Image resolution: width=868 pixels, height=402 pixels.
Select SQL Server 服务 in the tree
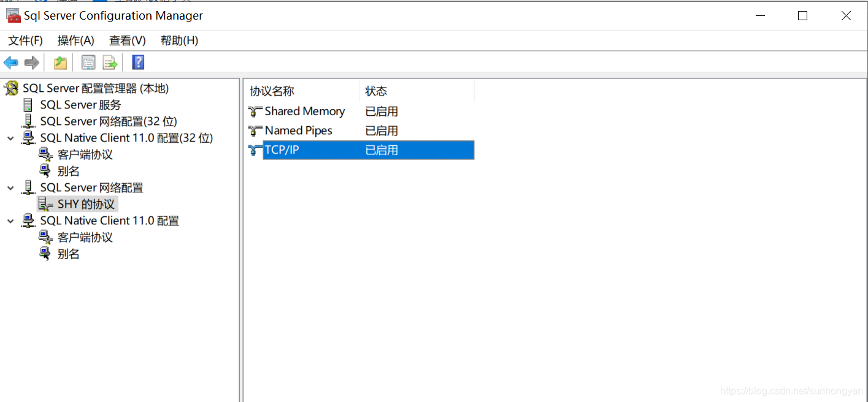tap(81, 105)
